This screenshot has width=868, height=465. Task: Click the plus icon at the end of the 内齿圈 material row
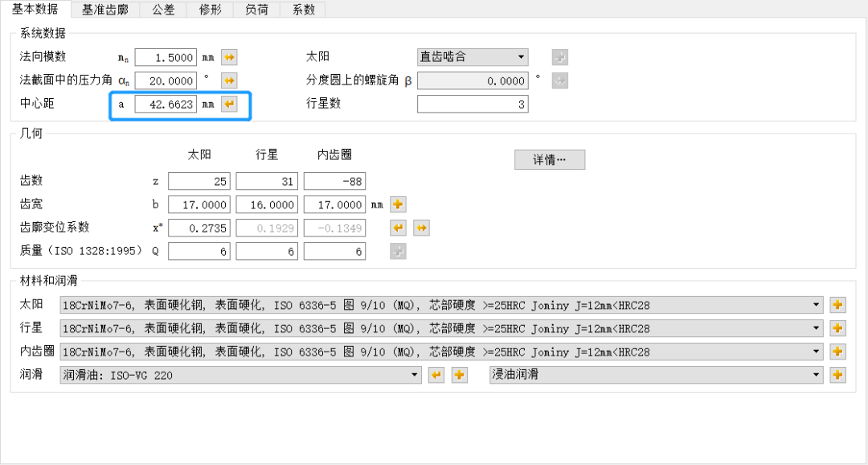(840, 352)
